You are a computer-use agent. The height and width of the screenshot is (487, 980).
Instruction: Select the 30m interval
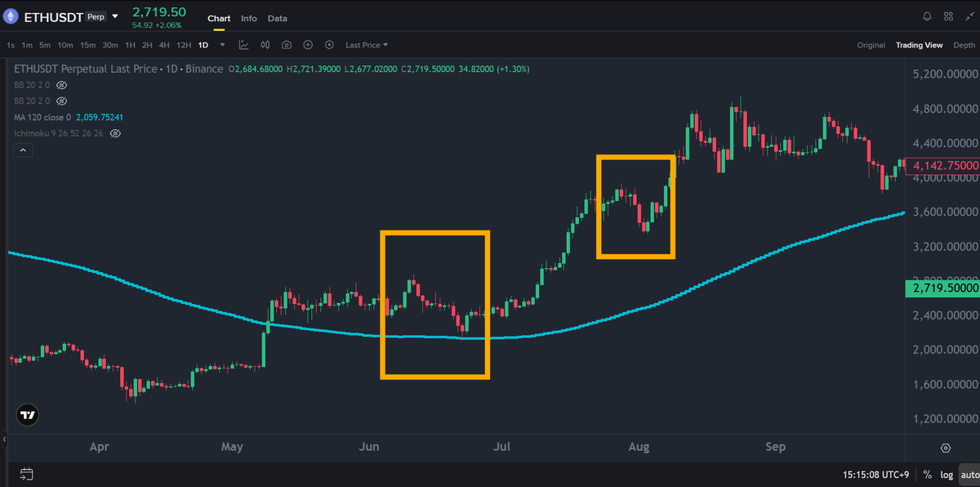(110, 45)
